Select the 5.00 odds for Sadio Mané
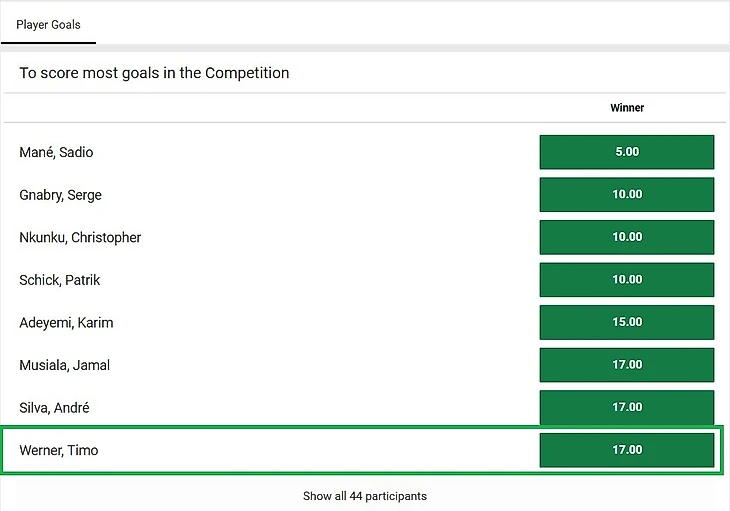This screenshot has width=730, height=511. [626, 152]
